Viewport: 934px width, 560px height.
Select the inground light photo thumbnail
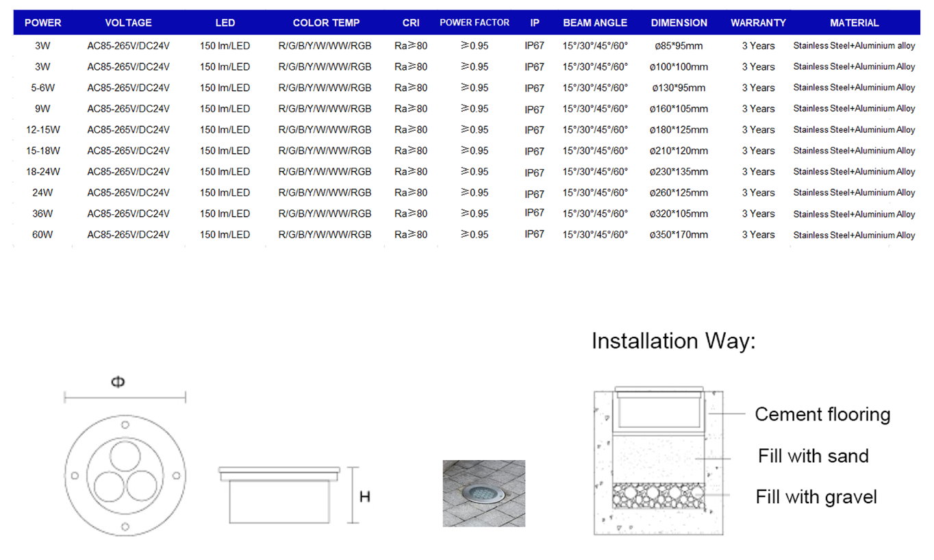[483, 493]
